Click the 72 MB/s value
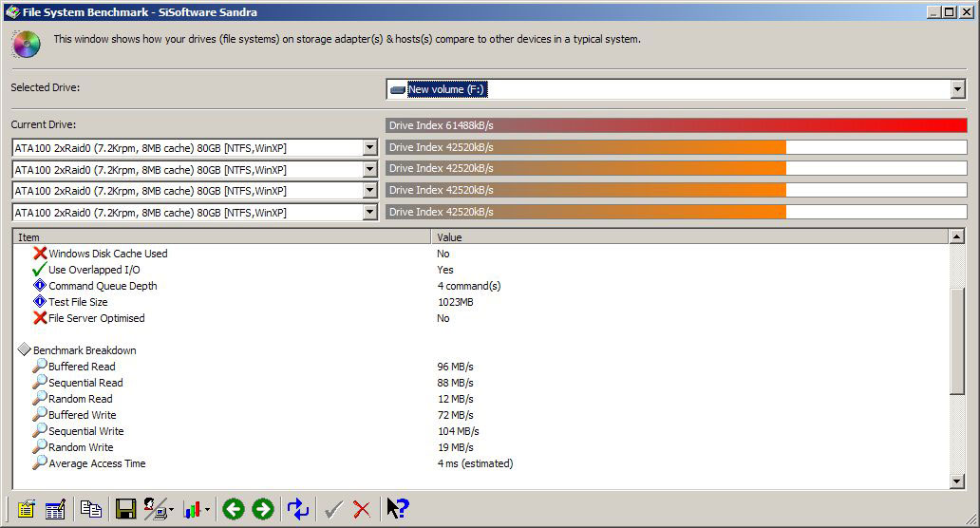Screen dimensions: 980x528 click(x=456, y=415)
